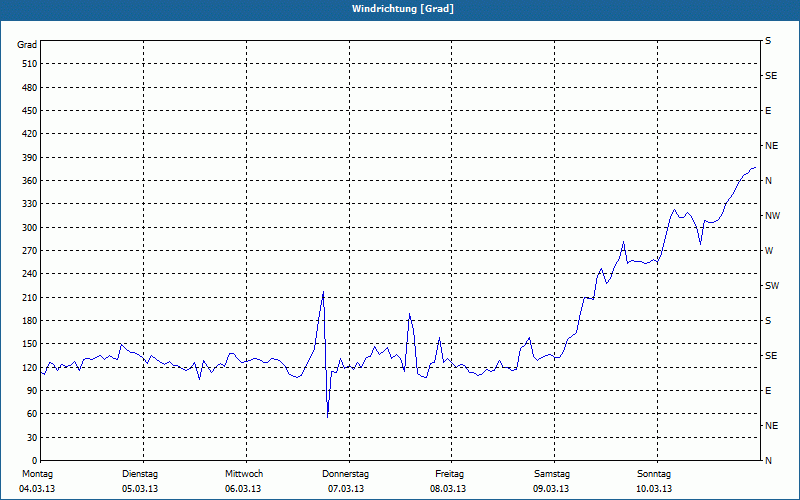800x500 pixels.
Task: Select the Sonntag day label
Action: [654, 474]
